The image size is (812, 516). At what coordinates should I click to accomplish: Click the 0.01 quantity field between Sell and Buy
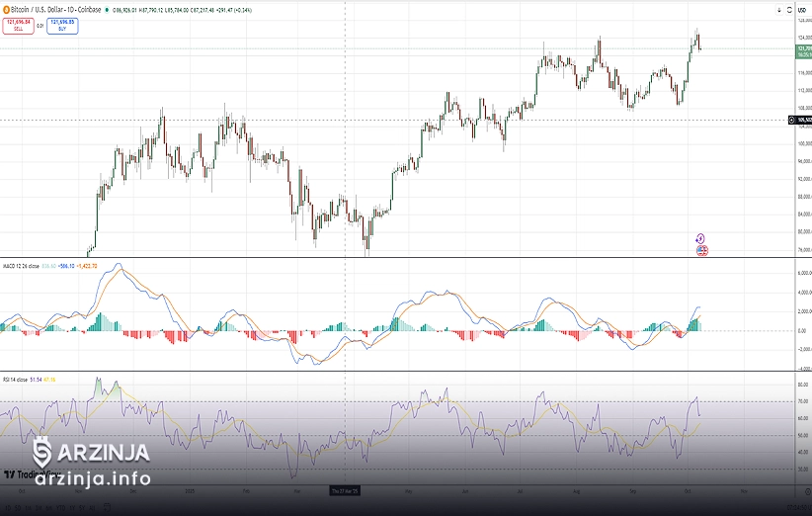coord(41,26)
